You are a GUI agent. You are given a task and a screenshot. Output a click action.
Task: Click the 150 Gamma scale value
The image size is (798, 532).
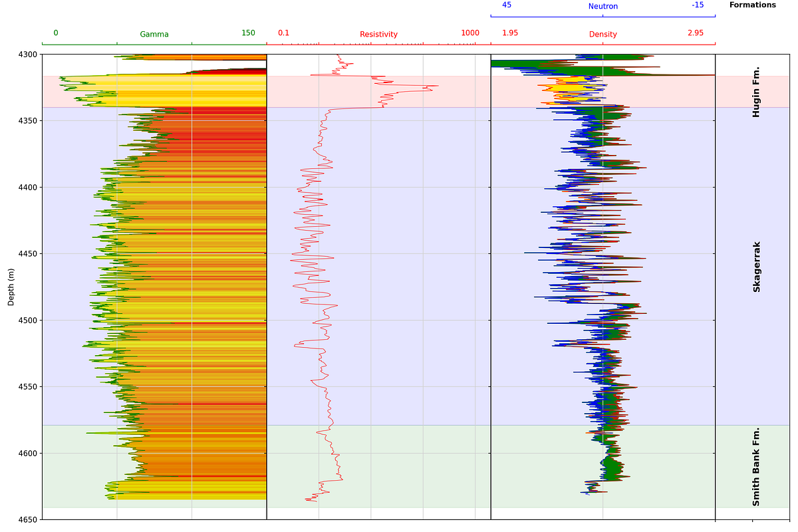pos(247,32)
